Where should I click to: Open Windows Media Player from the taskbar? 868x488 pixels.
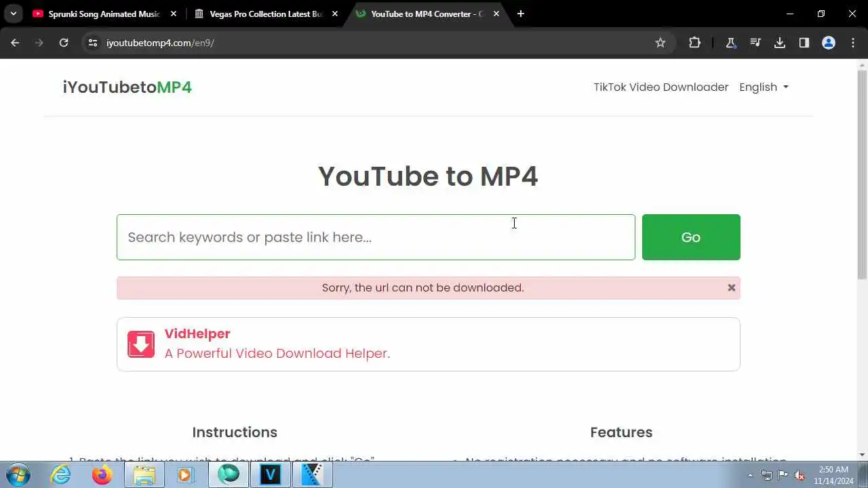(185, 474)
